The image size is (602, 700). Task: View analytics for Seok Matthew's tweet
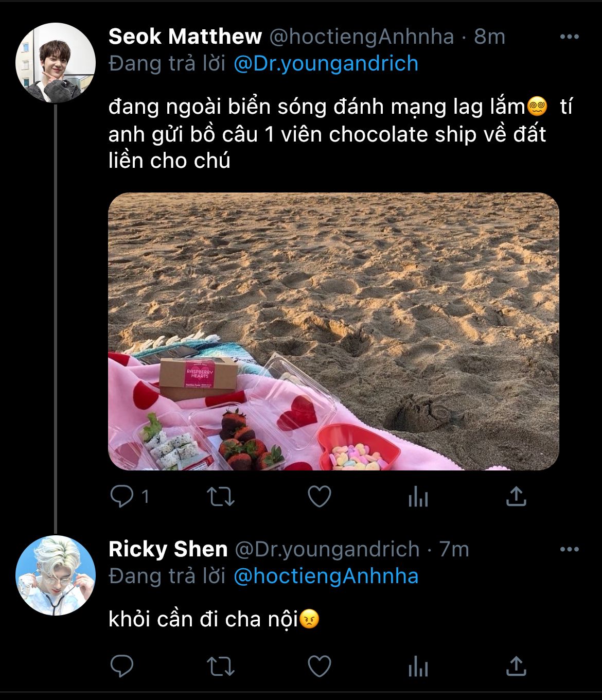pyautogui.click(x=418, y=497)
